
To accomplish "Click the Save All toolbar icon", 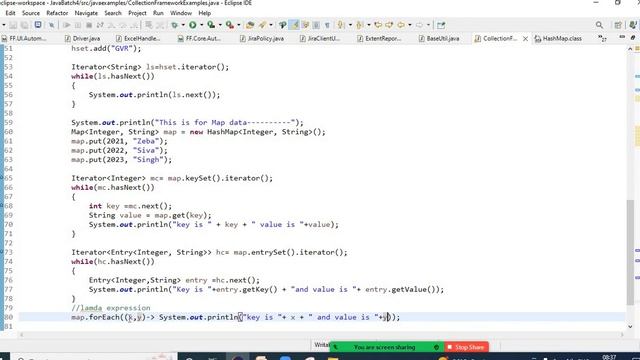I will point(24,25).
